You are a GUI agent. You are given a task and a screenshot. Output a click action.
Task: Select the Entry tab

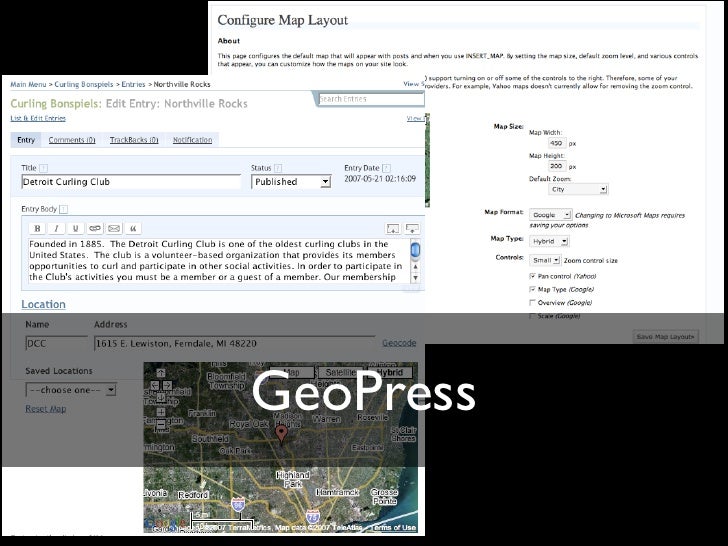coord(26,140)
